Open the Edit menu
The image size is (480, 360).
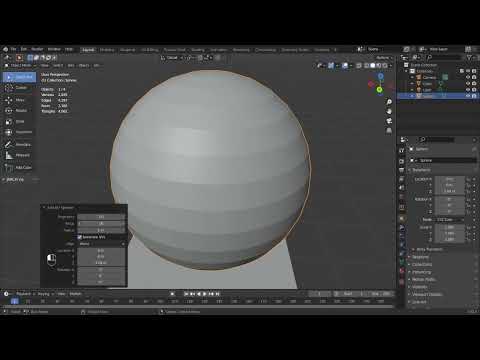coord(24,49)
